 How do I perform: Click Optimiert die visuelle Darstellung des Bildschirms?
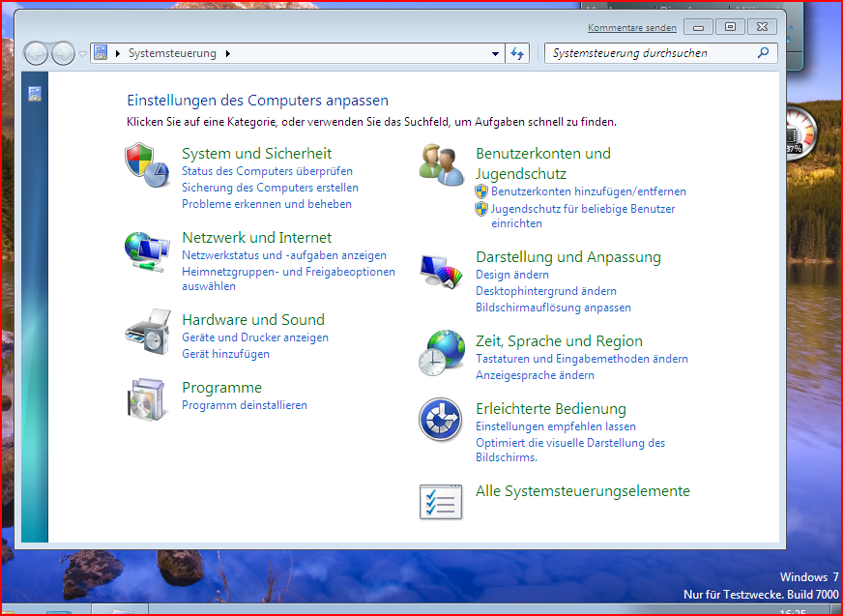click(x=570, y=451)
